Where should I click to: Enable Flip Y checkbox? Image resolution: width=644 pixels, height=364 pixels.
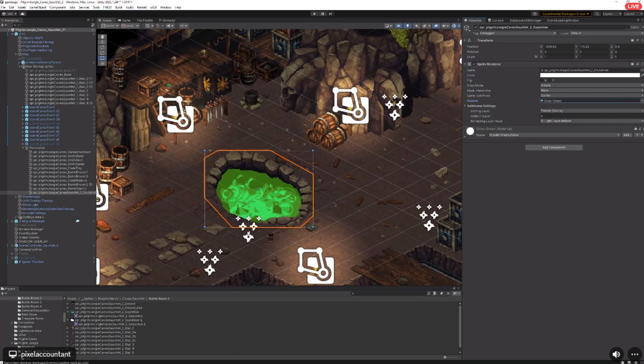point(550,80)
